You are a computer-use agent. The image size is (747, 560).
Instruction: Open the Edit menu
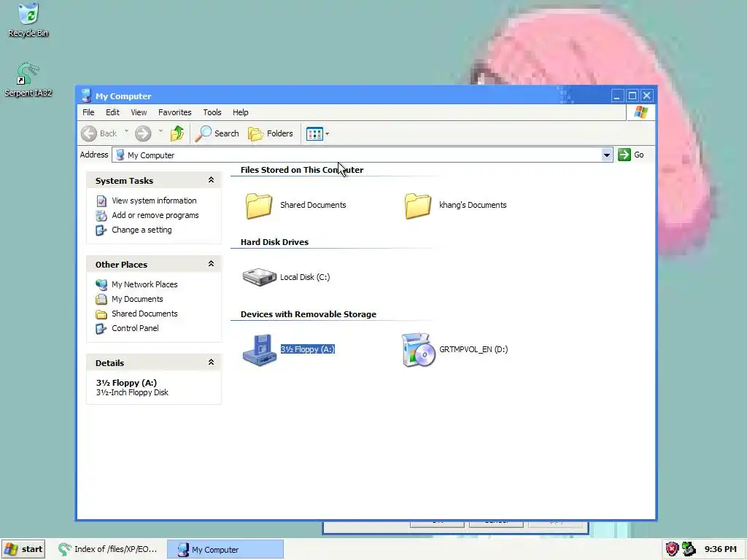point(112,112)
